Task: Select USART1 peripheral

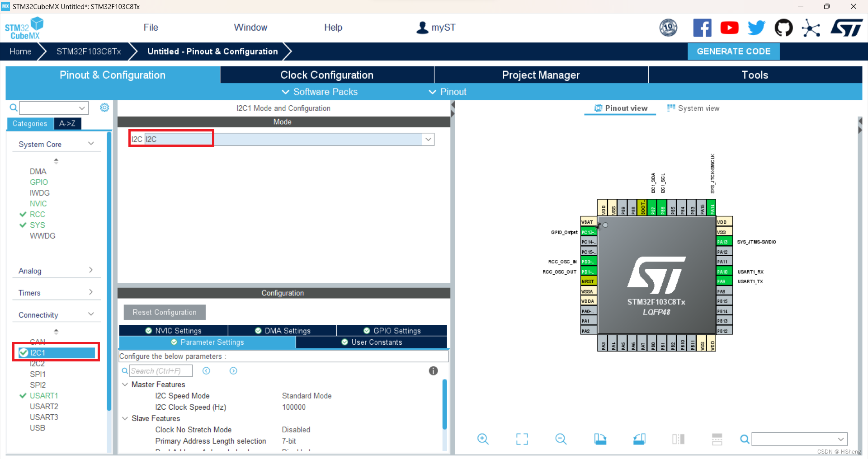Action: tap(44, 395)
